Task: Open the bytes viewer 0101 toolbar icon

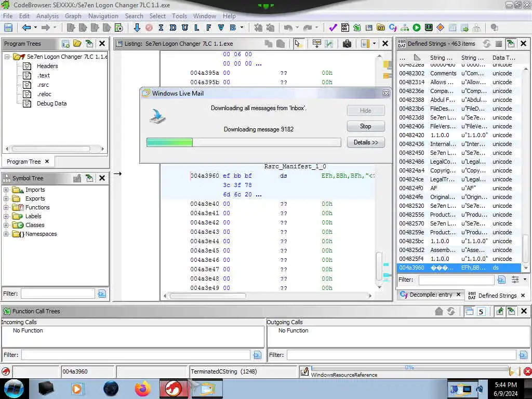Action: [345, 28]
